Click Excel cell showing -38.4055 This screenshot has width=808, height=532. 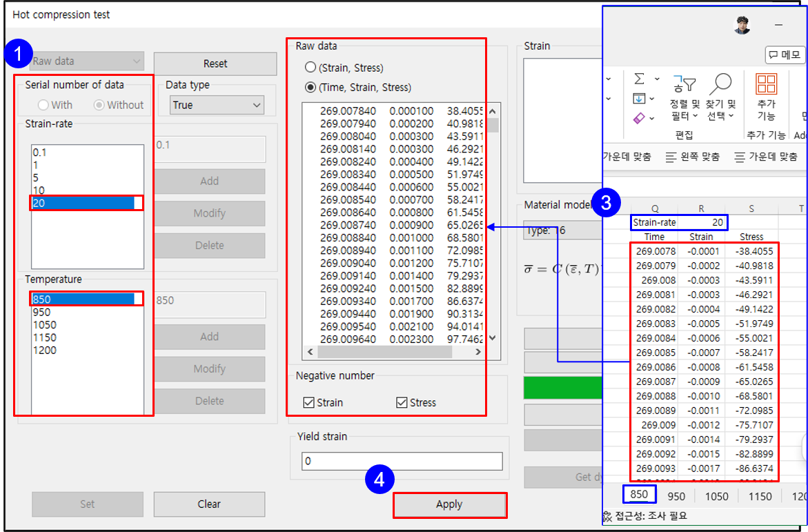[x=751, y=252]
